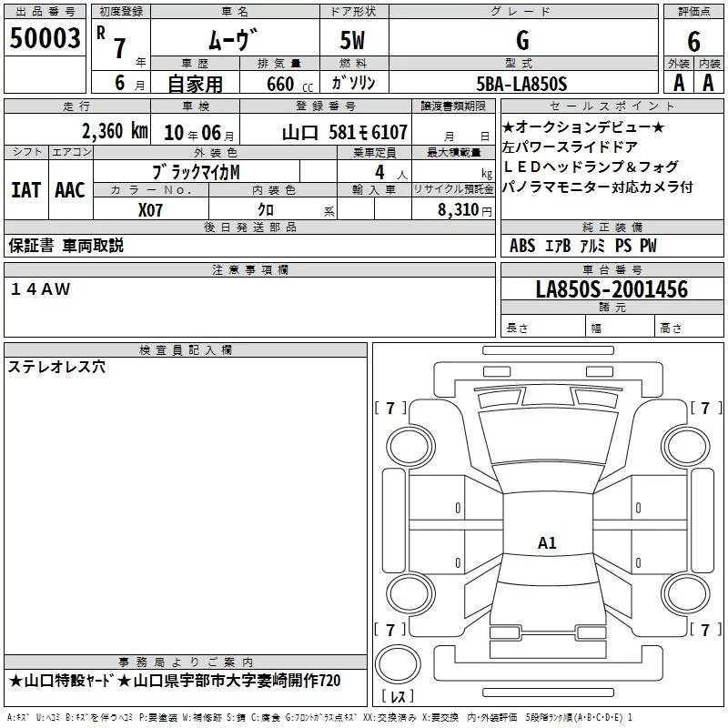The height and width of the screenshot is (728, 728).
Task: Select the door shape value 5W
Action: coord(354,40)
